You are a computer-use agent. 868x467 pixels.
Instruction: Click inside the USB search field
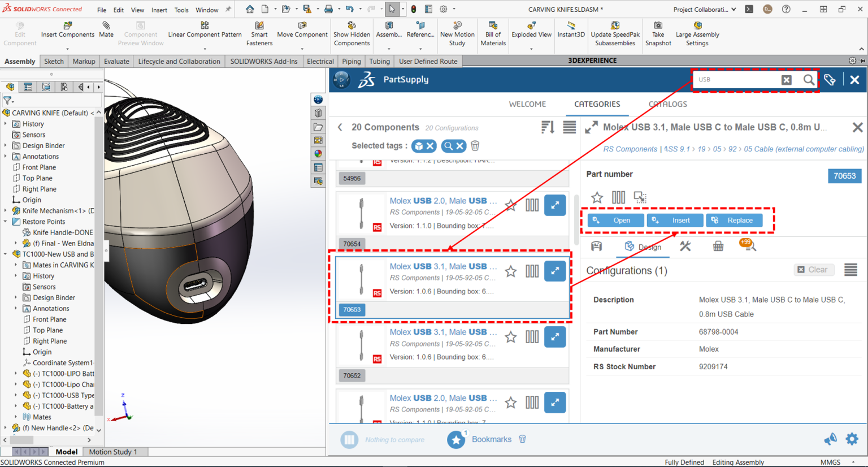pyautogui.click(x=735, y=80)
